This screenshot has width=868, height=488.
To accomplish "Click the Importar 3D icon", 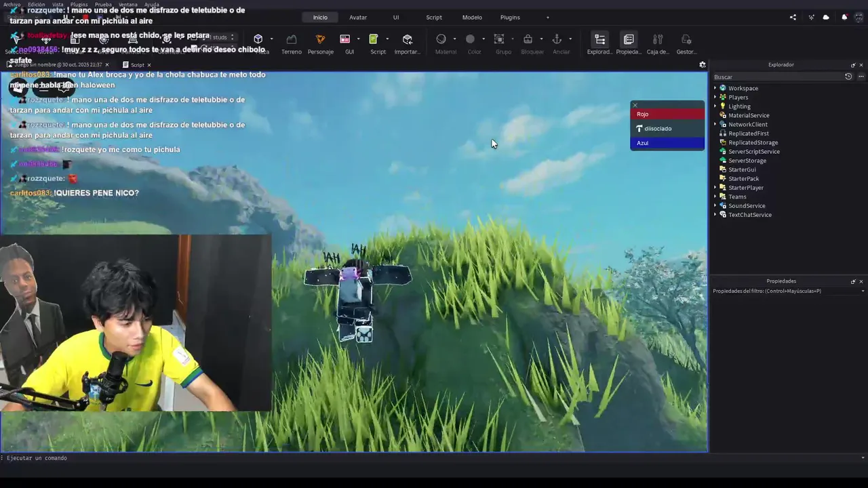I will [x=407, y=39].
